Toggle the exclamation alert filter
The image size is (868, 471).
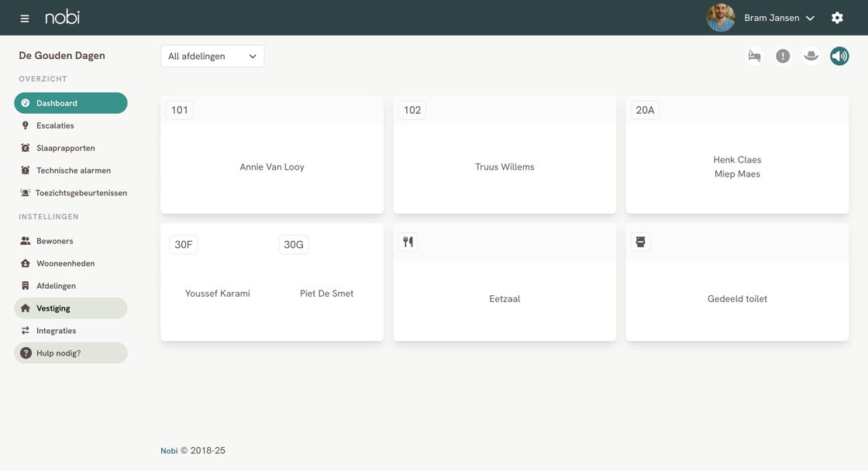pyautogui.click(x=783, y=56)
